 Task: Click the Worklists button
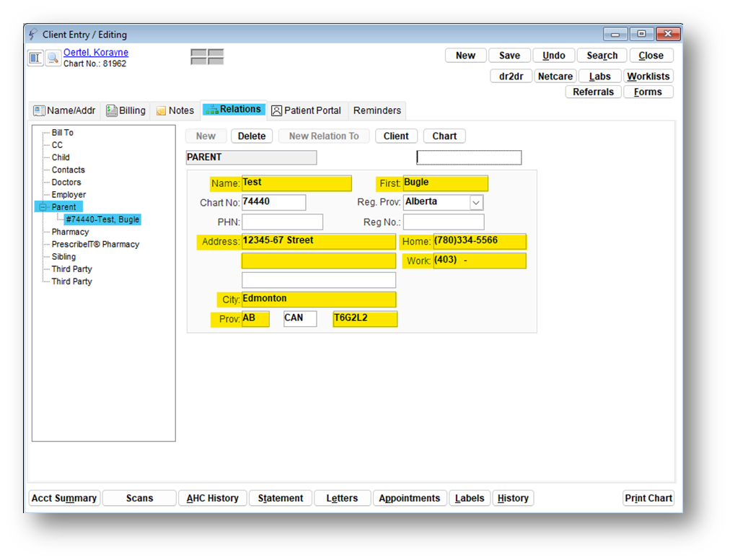pyautogui.click(x=648, y=76)
